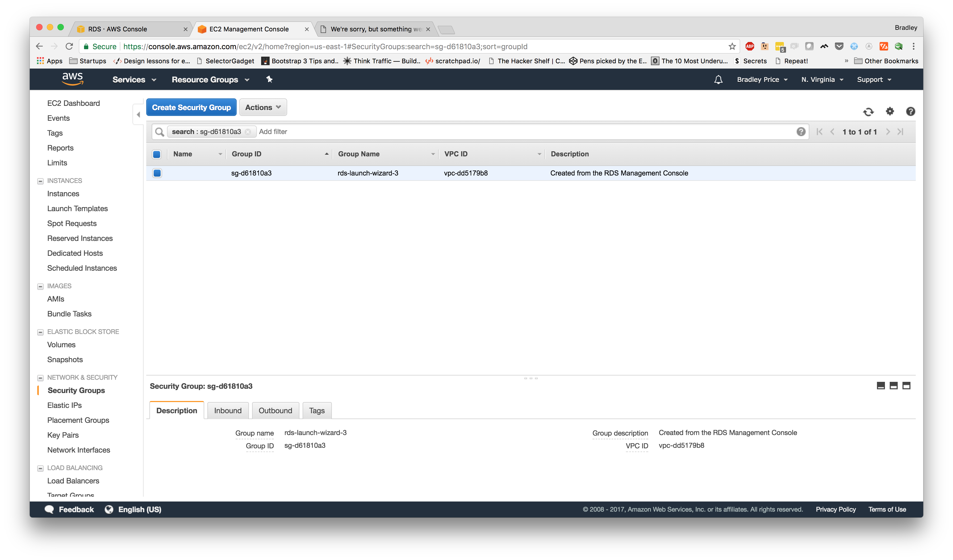953x560 pixels.
Task: Collapse the left navigation pane arrow
Action: (138, 115)
